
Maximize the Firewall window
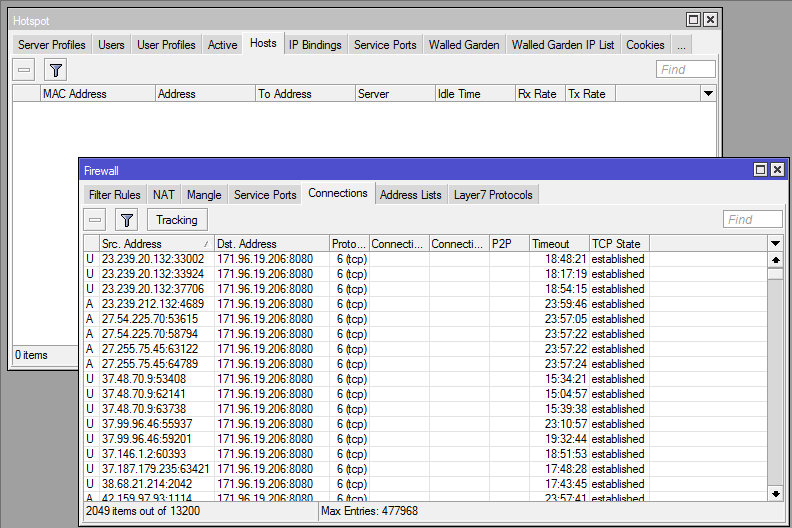click(x=760, y=170)
